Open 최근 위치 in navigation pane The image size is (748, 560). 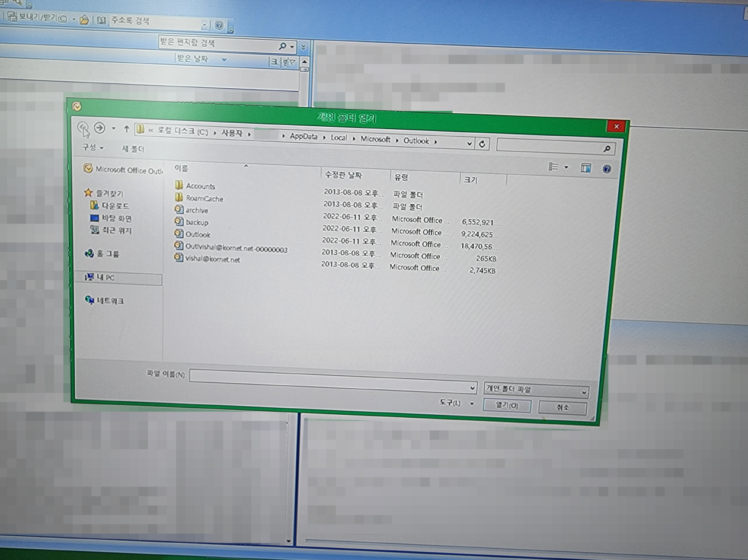coord(111,231)
